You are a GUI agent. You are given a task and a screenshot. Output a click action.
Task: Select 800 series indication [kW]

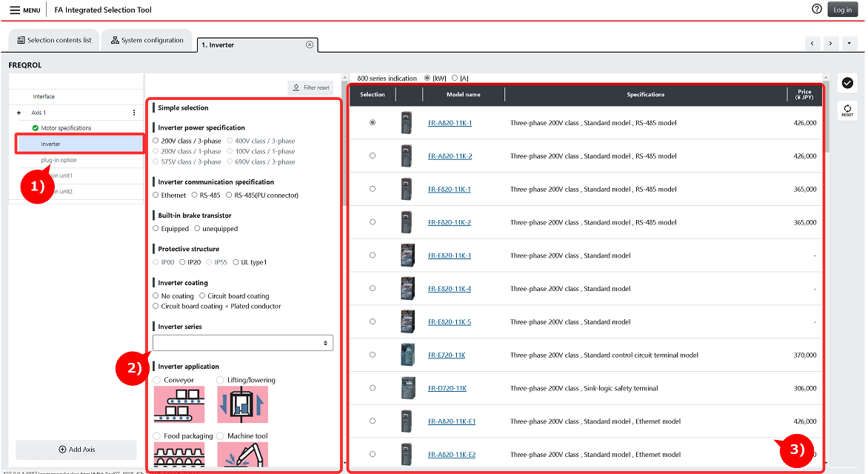pos(427,78)
